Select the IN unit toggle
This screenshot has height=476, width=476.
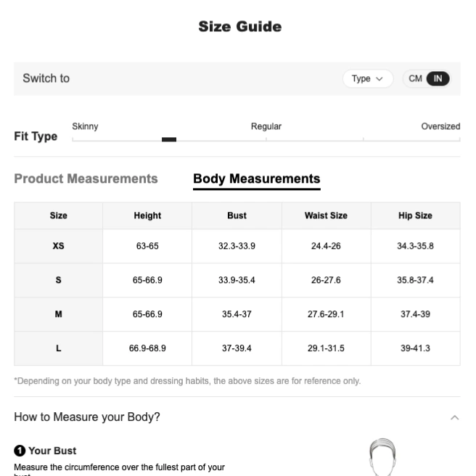pyautogui.click(x=438, y=78)
